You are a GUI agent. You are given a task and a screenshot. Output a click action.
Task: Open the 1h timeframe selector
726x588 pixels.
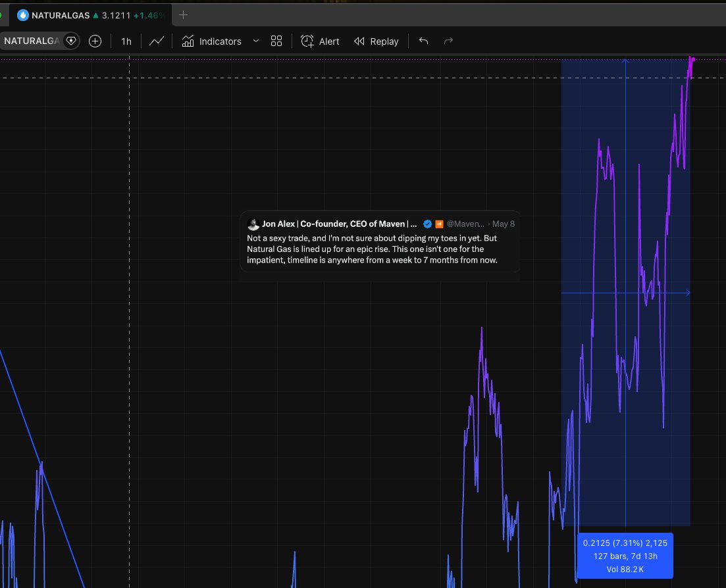[126, 41]
